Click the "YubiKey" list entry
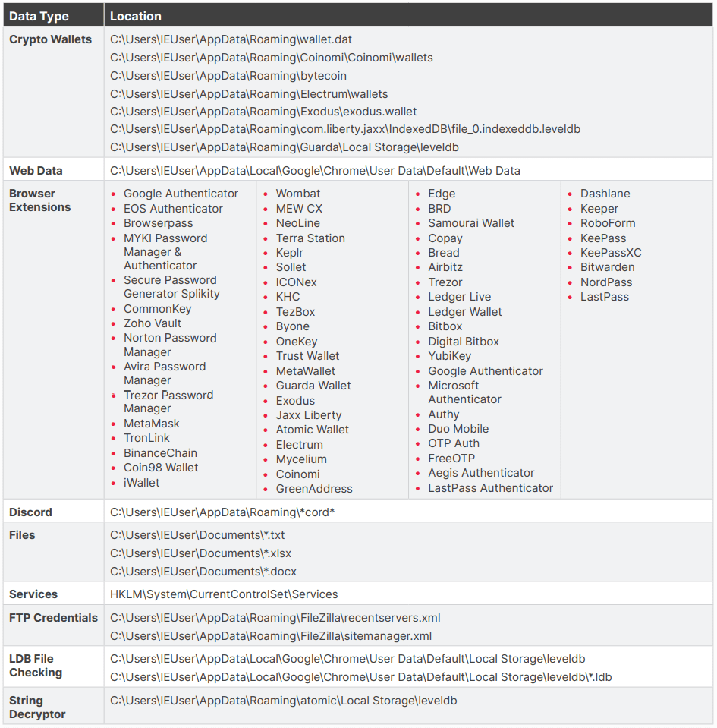This screenshot has width=717, height=728. pos(449,356)
